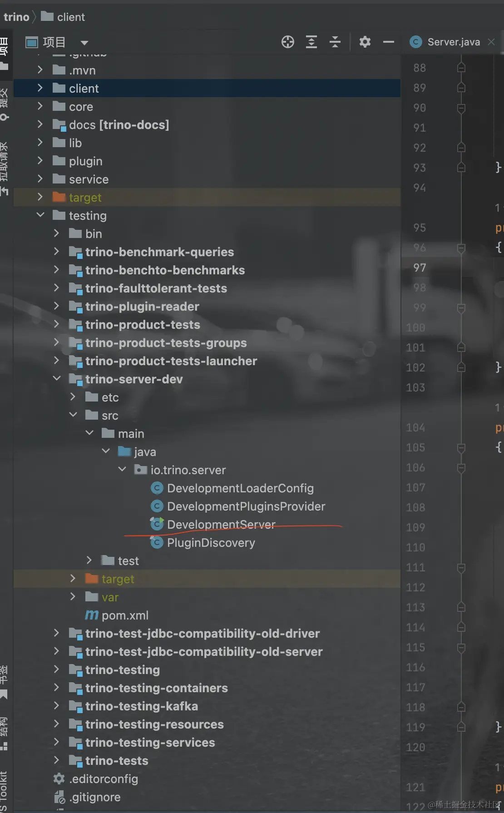Select trino-plugin-reader module
Screen dimensions: 504x813
142,307
